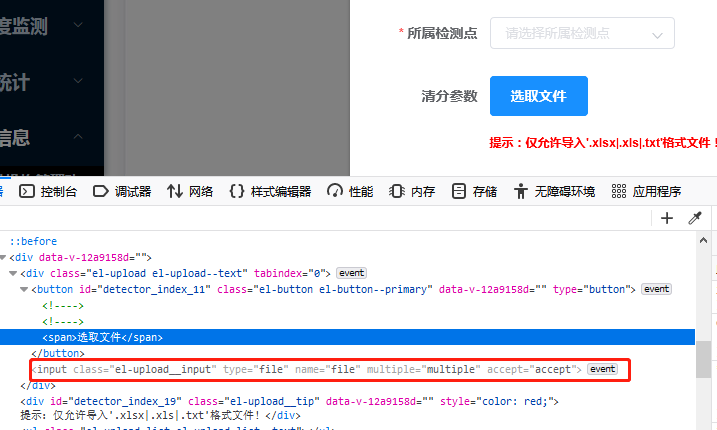Open the 内存 memory tab
The height and width of the screenshot is (430, 717).
tap(412, 191)
